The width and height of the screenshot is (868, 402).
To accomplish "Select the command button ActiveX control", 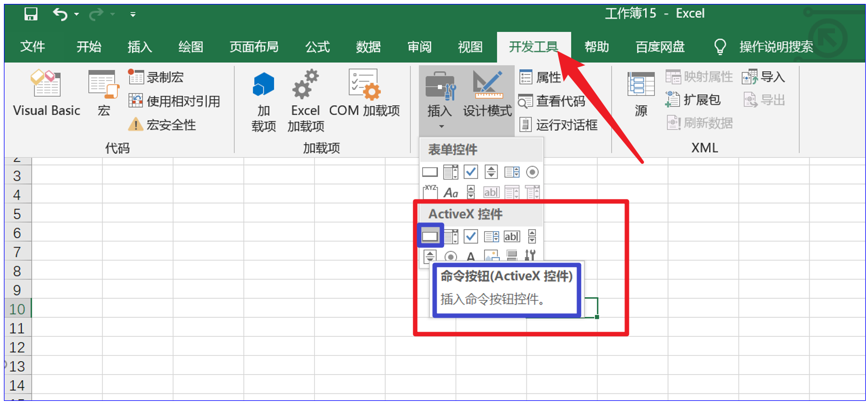I will coord(430,236).
